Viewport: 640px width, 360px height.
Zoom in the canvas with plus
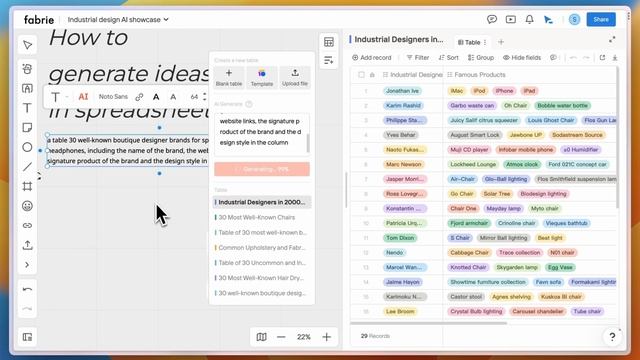pyautogui.click(x=327, y=337)
